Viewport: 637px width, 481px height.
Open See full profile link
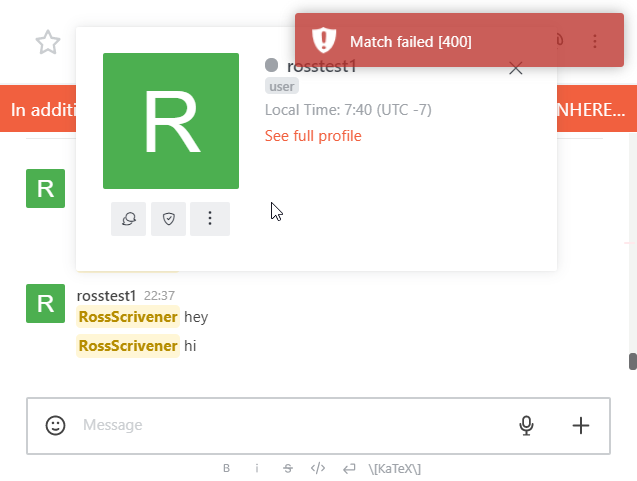(x=313, y=136)
